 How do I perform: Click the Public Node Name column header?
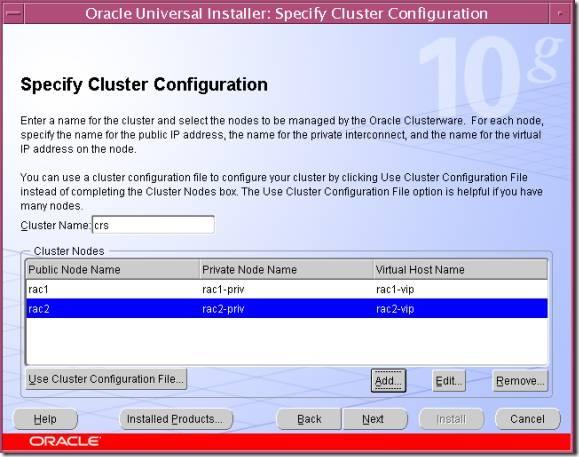pyautogui.click(x=113, y=269)
